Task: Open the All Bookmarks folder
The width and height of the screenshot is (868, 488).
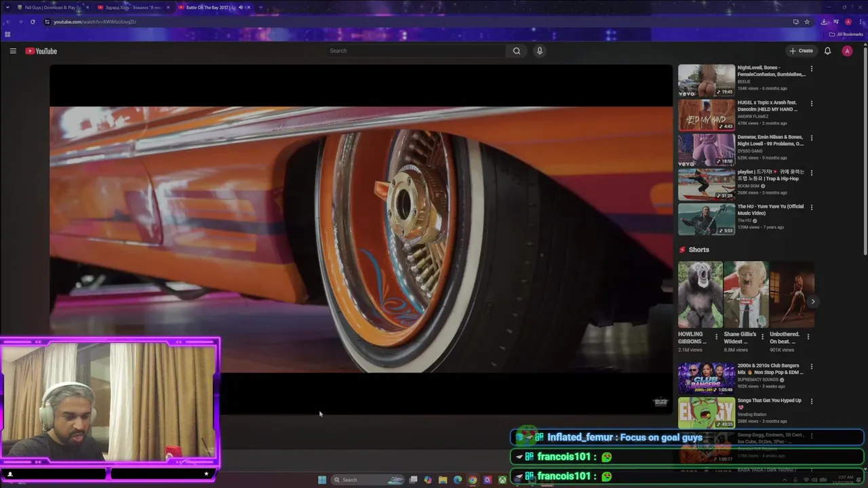Action: click(846, 34)
